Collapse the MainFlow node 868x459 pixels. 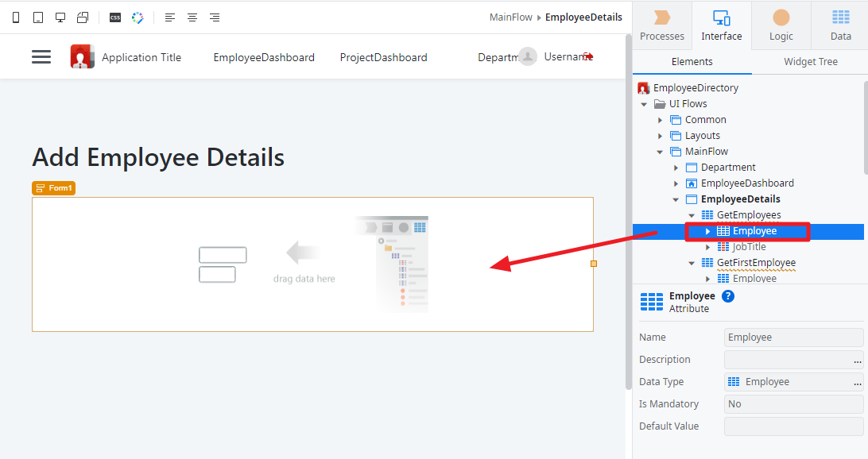coord(660,152)
